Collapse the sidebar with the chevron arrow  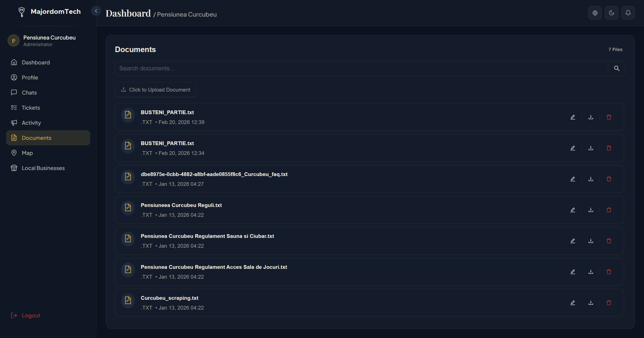(96, 11)
